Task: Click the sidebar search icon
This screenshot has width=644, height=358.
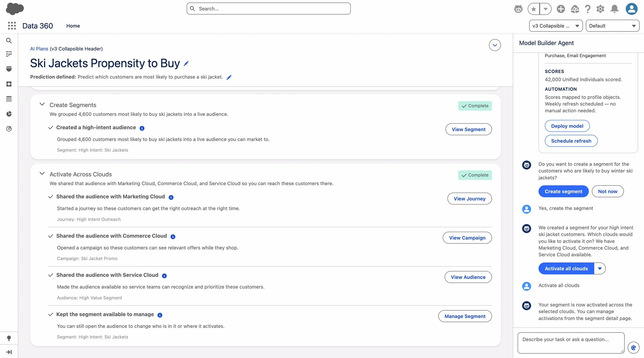Action: click(x=9, y=40)
